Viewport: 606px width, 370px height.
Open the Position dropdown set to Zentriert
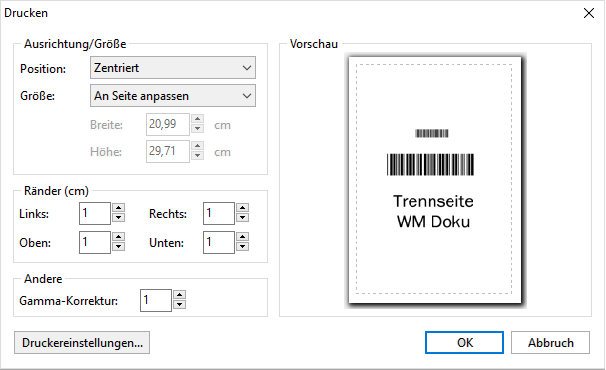[173, 68]
